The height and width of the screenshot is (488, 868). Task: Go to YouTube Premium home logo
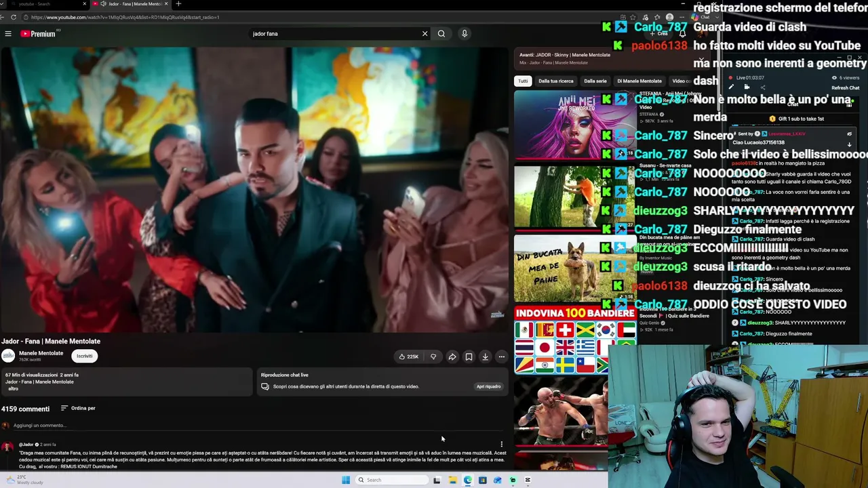38,34
